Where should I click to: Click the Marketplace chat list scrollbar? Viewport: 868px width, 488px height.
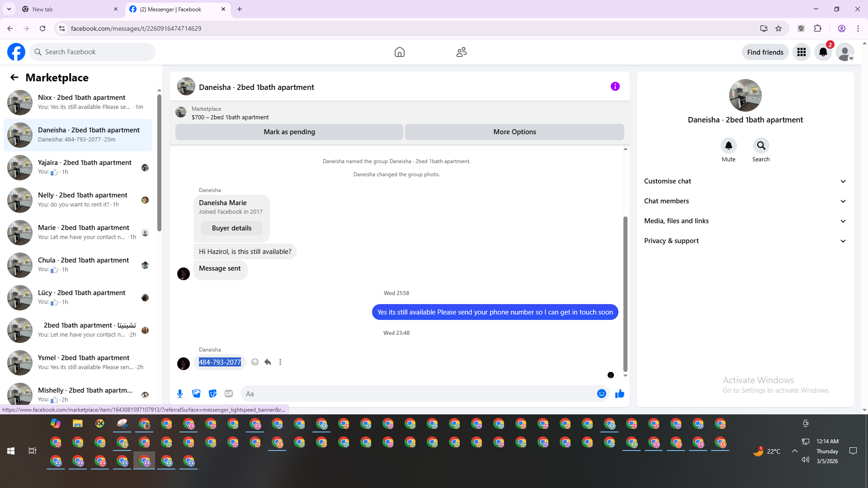click(x=159, y=163)
